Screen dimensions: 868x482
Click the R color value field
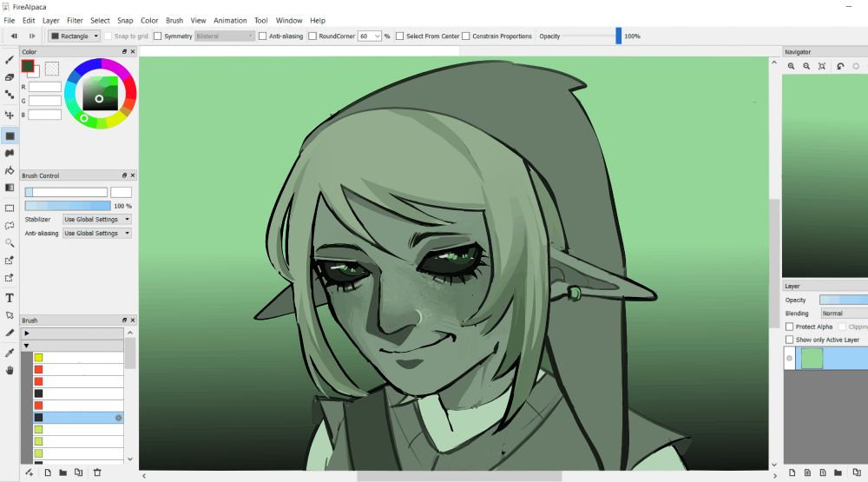click(45, 87)
